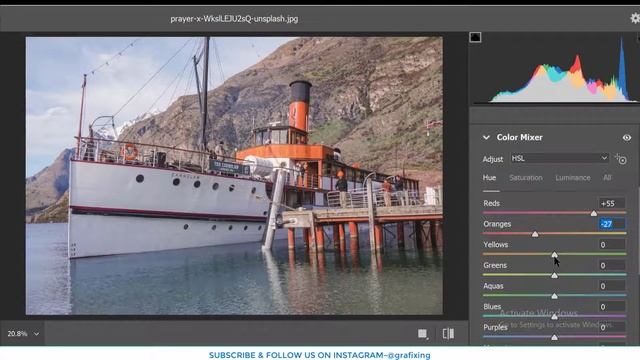Click the boat photo preview
The height and width of the screenshot is (360, 640).
pos(234,176)
